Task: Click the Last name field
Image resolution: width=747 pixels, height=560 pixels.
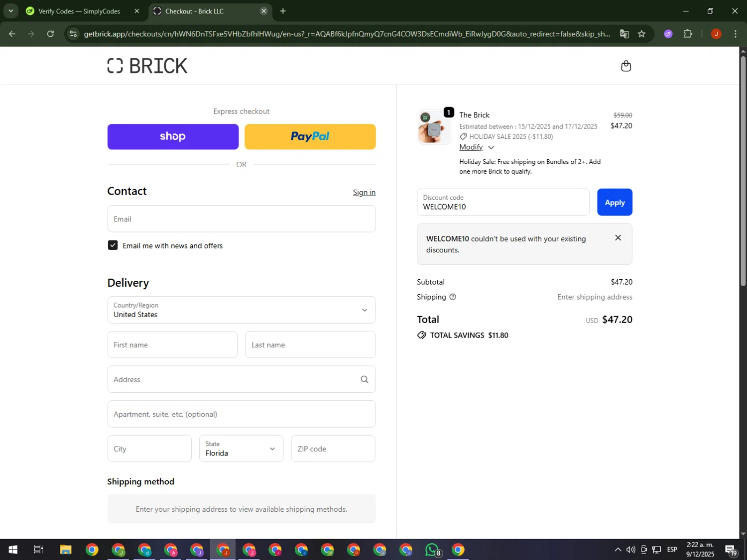Action: click(x=310, y=344)
